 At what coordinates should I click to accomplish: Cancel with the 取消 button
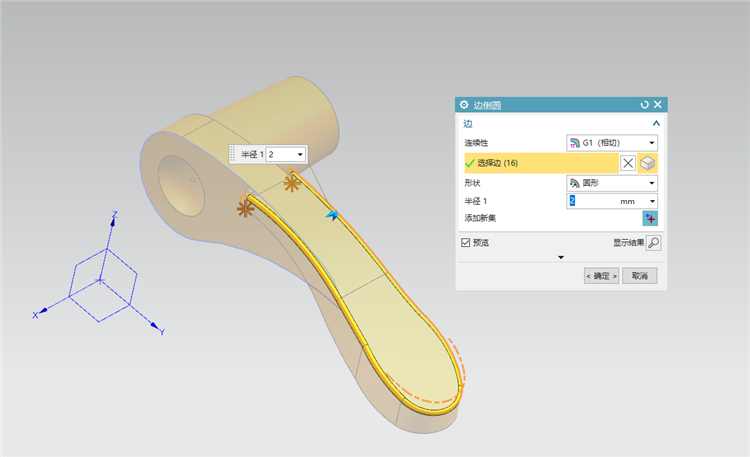click(x=640, y=276)
